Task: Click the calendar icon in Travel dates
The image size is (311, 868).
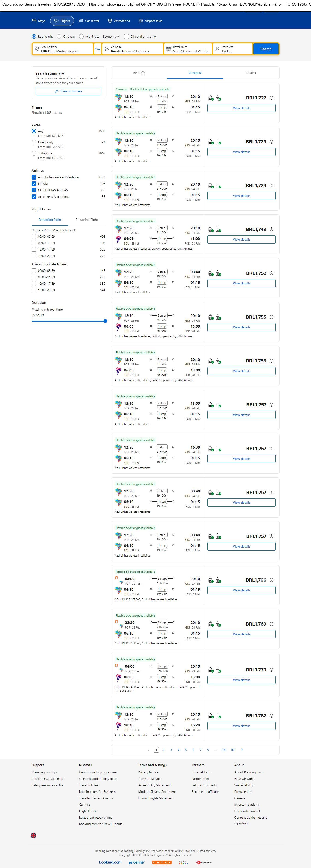Action: (168, 49)
